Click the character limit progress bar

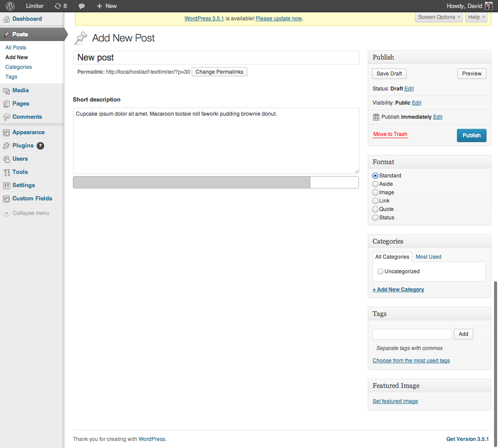[x=216, y=183]
